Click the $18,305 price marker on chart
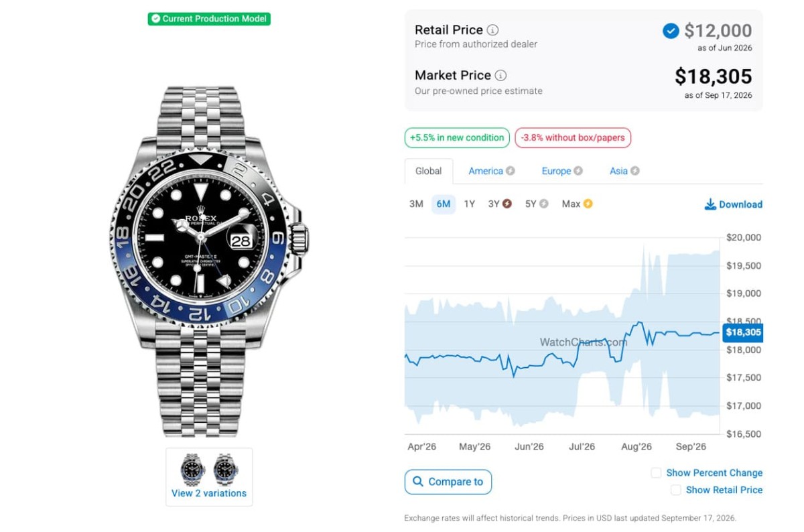Image resolution: width=804 pixels, height=532 pixels. (x=742, y=332)
